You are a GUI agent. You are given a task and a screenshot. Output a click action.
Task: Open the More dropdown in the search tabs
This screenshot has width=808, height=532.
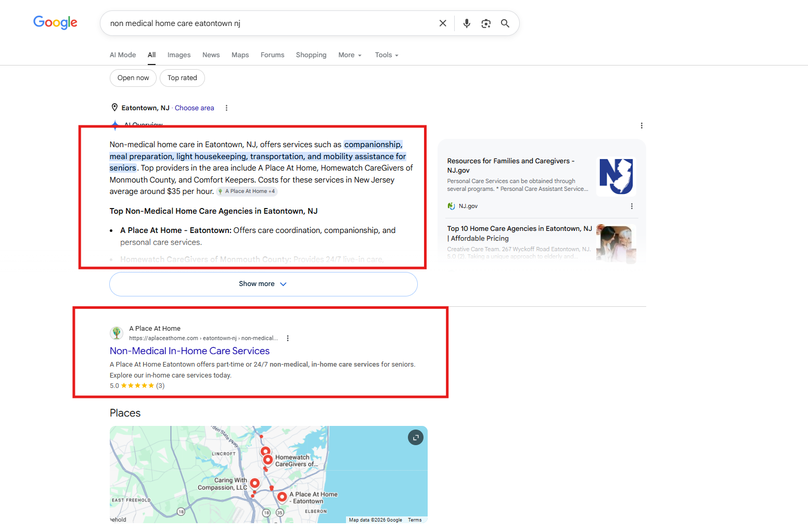350,55
